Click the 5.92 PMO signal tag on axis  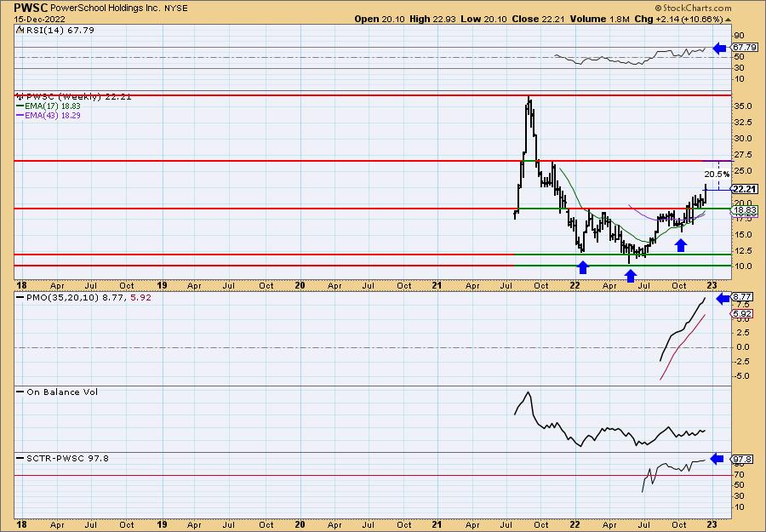[x=744, y=313]
